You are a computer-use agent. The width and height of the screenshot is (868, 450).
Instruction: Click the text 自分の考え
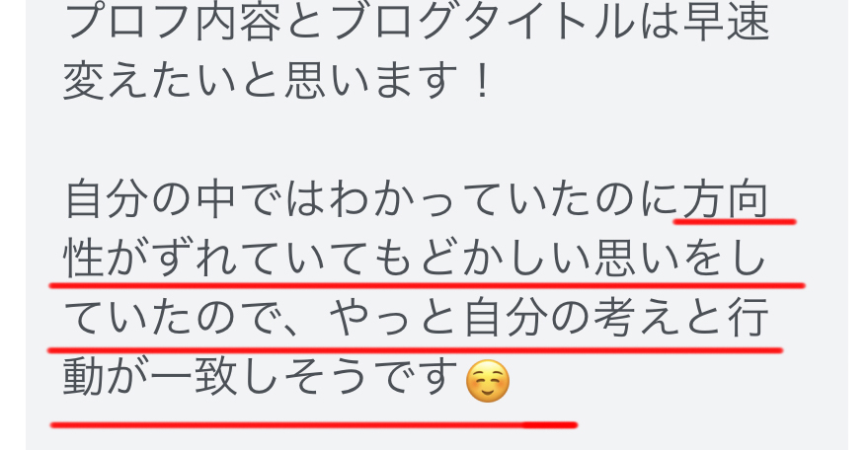point(572,319)
